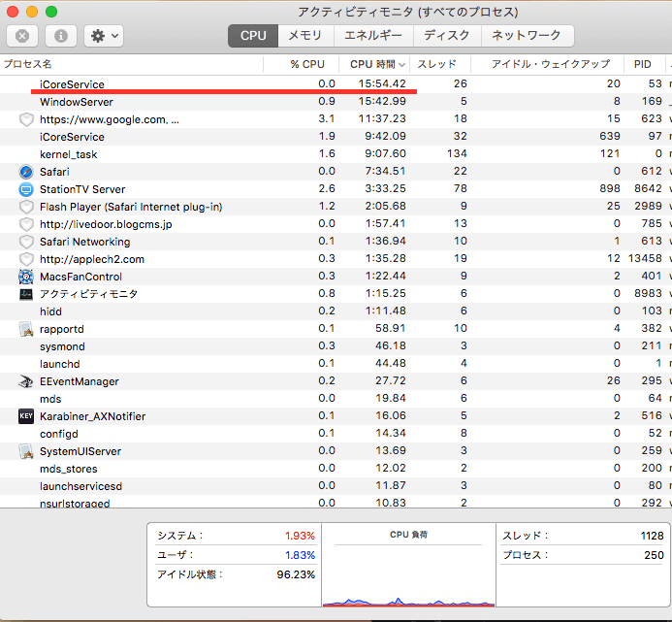
Task: Switch to the メモリ tab
Action: click(x=305, y=36)
